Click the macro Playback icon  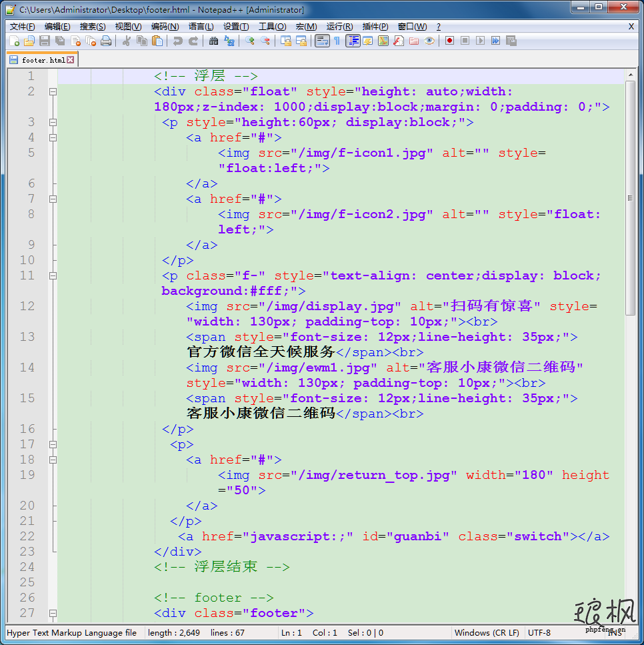[480, 41]
